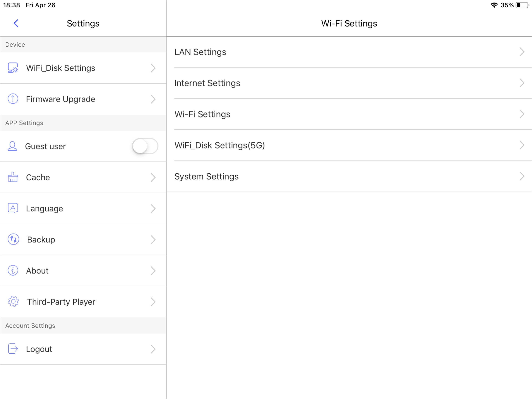Tap Logout
Viewport: 532px width, 399px height.
pyautogui.click(x=83, y=349)
